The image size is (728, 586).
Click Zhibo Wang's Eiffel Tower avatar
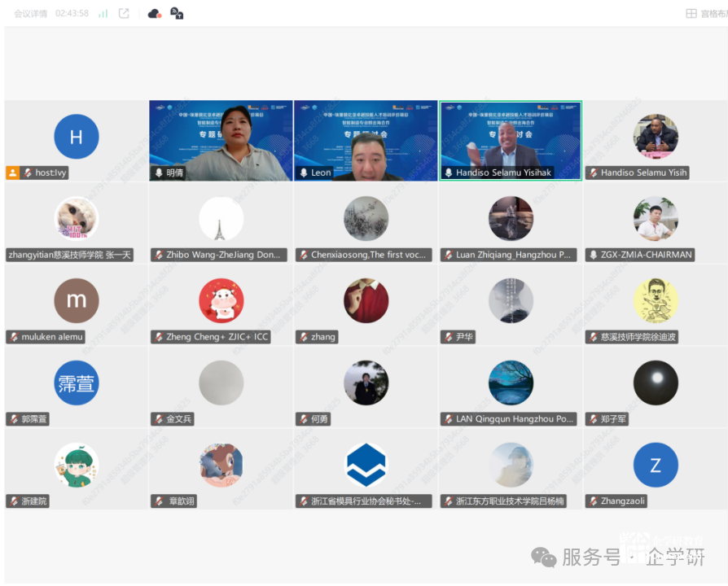[221, 219]
